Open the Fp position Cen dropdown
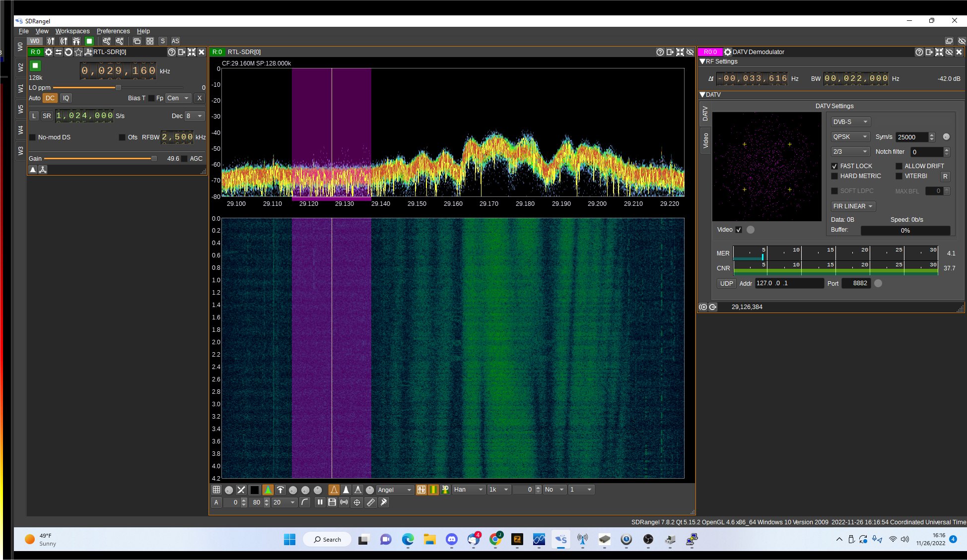This screenshot has height=560, width=967. pyautogui.click(x=178, y=98)
